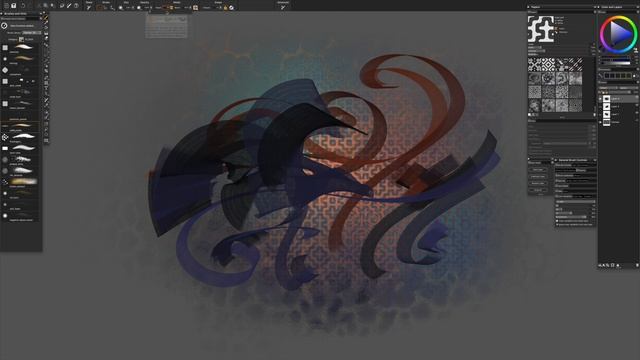Select the glowing golden wide brush variant
The image size is (640, 360).
[x=23, y=181]
